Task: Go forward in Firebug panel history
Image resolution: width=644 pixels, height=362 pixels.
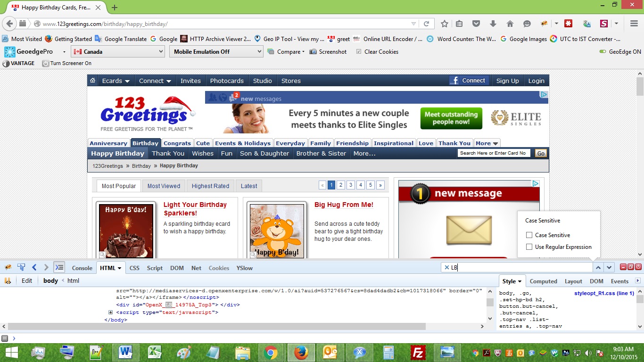Action: tap(46, 267)
